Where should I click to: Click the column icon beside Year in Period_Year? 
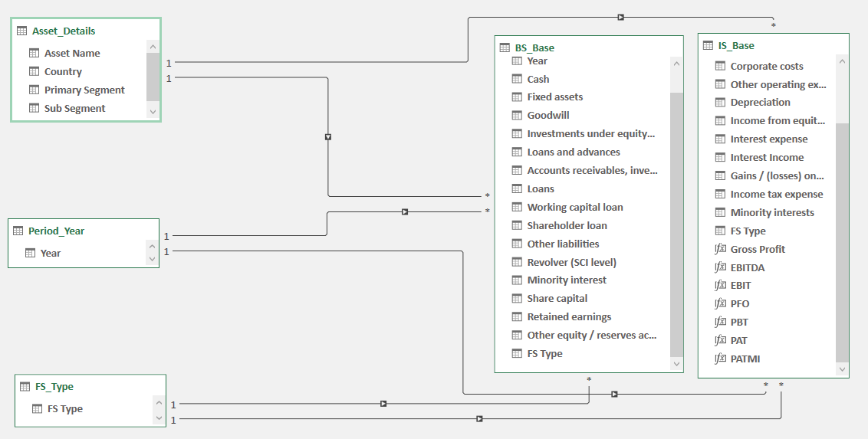pos(31,253)
